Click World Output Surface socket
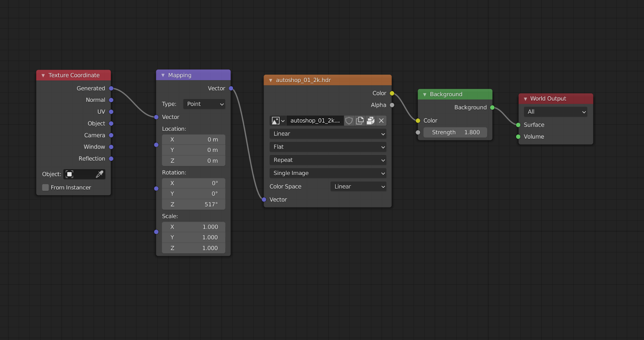 pos(518,125)
